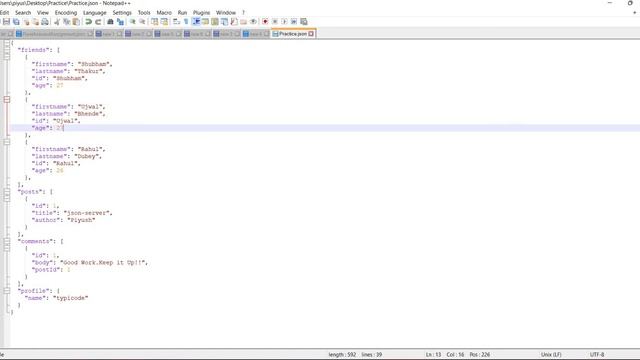Toggle the Monitoring (eye) toolbar icon

click(253, 21)
